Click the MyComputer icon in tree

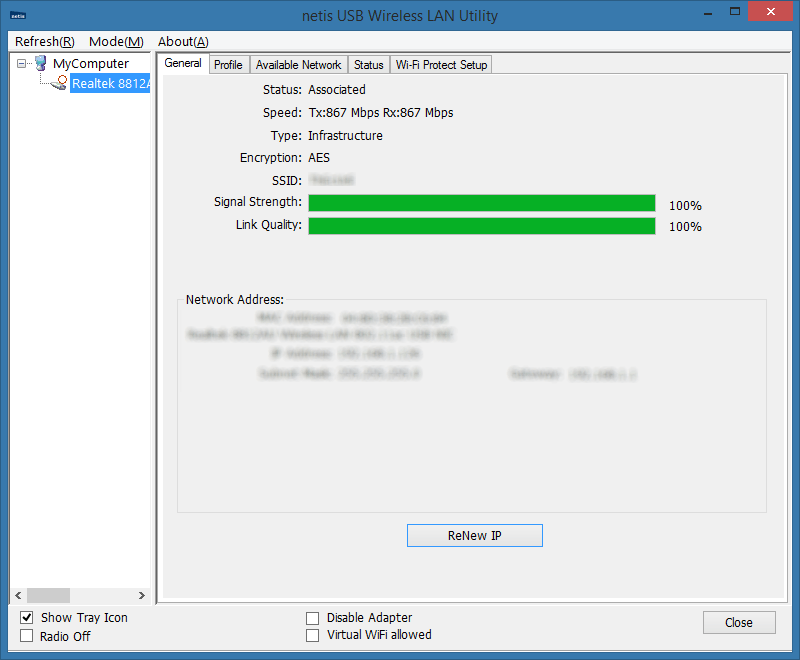41,63
